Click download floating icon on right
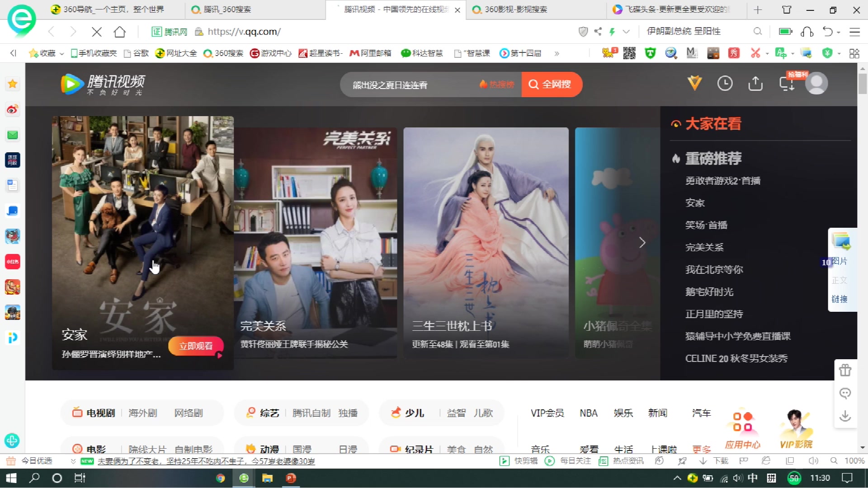The width and height of the screenshot is (868, 488). 845,416
